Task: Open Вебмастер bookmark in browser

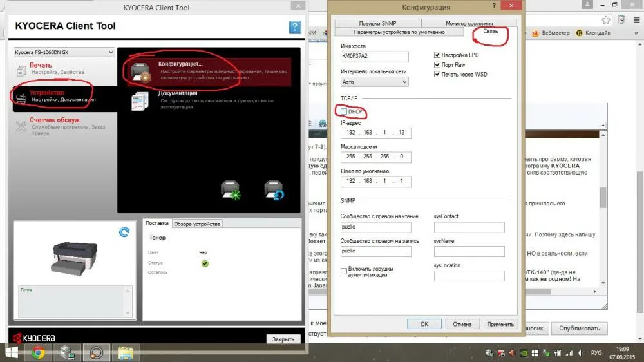Action: pyautogui.click(x=551, y=33)
